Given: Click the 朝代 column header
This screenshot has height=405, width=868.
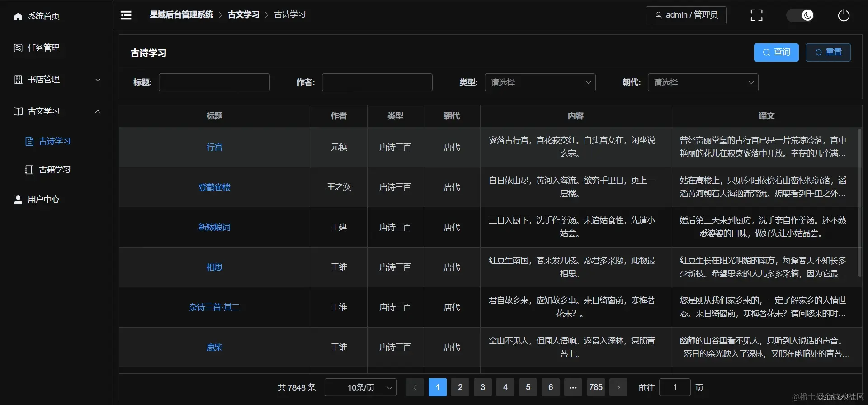Looking at the screenshot, I should click(452, 116).
